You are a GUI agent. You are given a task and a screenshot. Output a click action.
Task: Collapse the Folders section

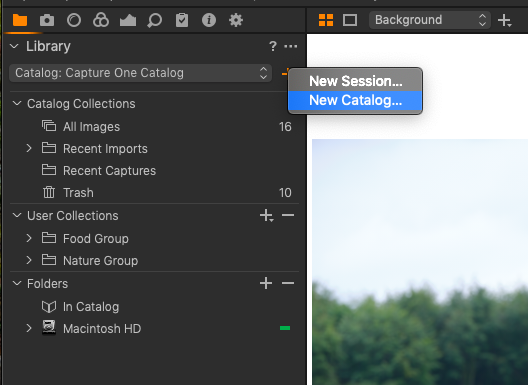[x=17, y=283]
